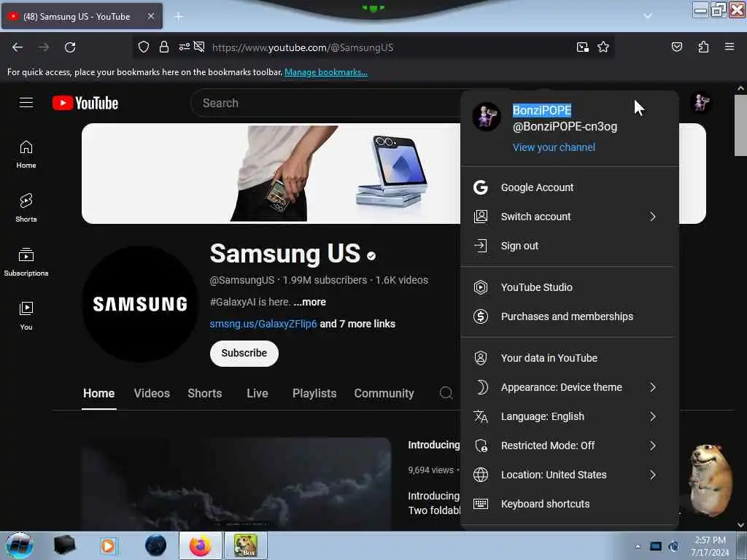
Task: Click the account avatar in the YouTube header
Action: click(x=701, y=102)
